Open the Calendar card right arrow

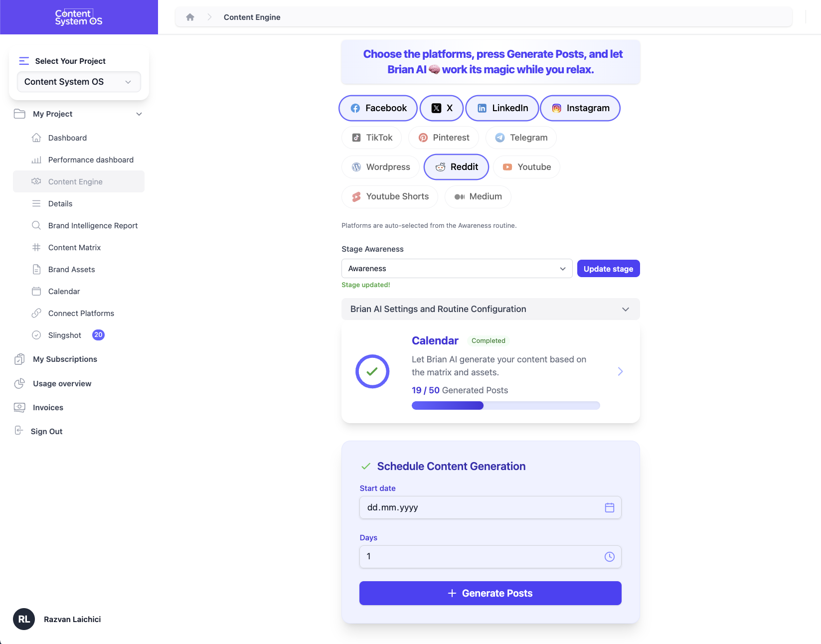[620, 371]
